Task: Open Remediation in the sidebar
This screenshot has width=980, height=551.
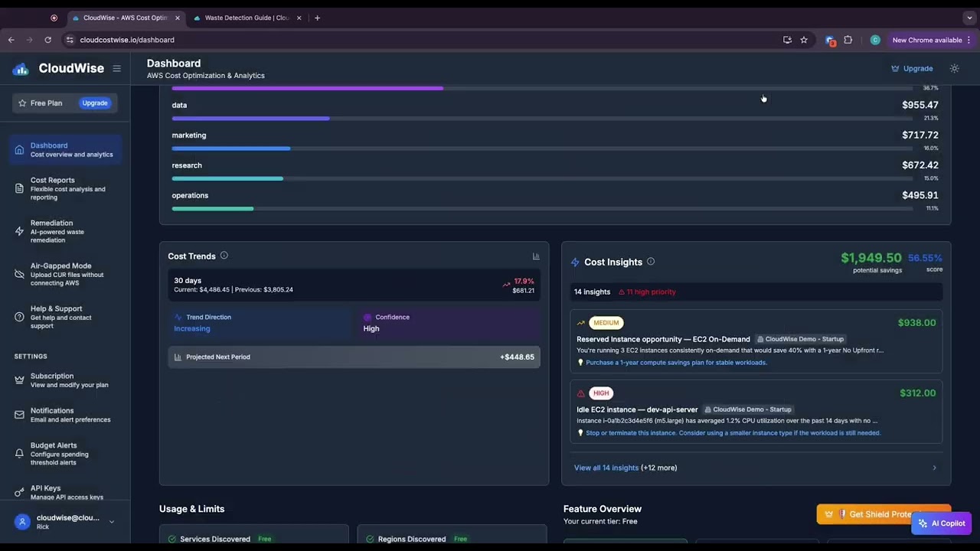Action: 65,231
